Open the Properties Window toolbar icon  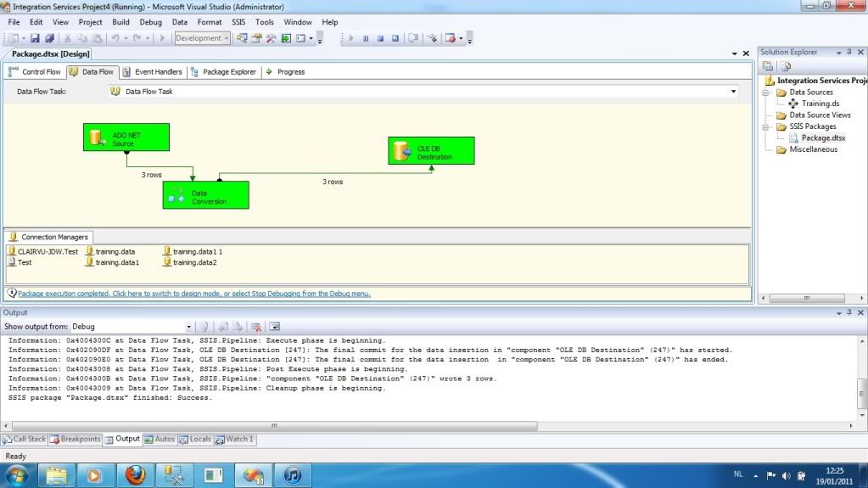pyautogui.click(x=256, y=38)
